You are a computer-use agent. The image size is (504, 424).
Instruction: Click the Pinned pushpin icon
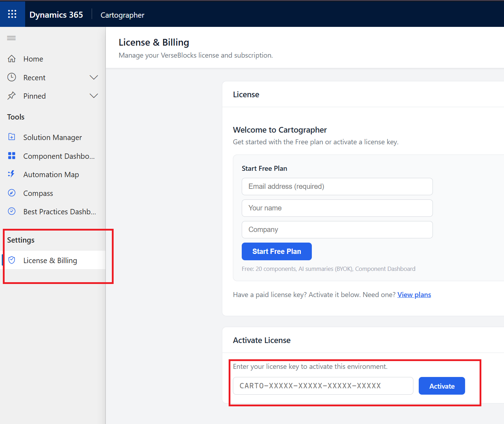click(x=12, y=96)
